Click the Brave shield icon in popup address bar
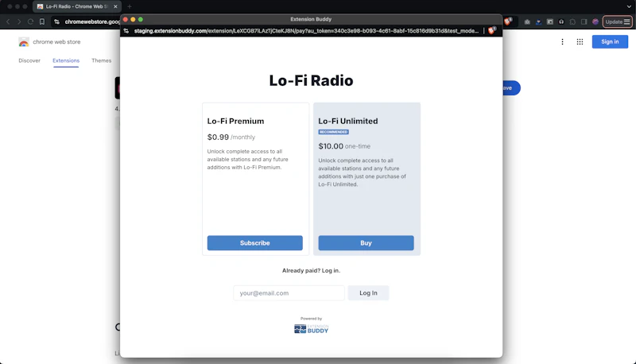The height and width of the screenshot is (364, 636). point(492,30)
